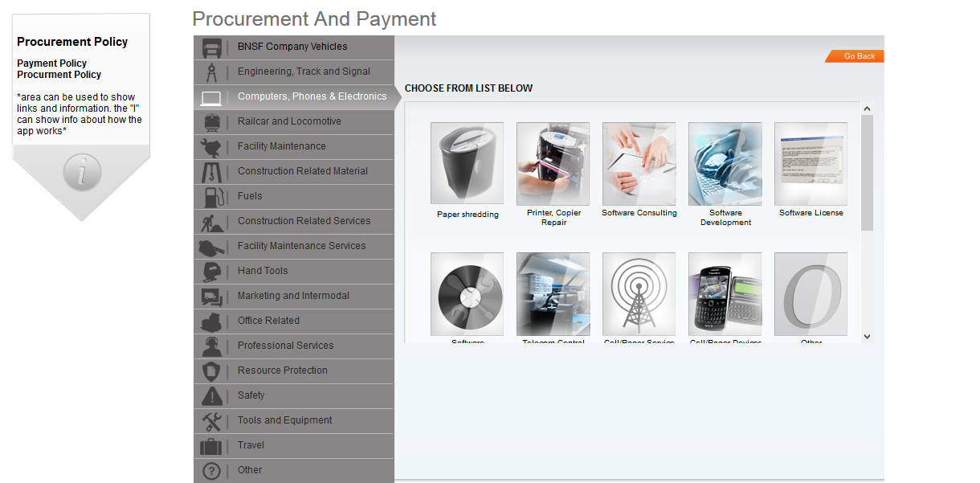Image resolution: width=980 pixels, height=483 pixels.
Task: Choose Tools and Equipment label
Action: click(x=285, y=420)
